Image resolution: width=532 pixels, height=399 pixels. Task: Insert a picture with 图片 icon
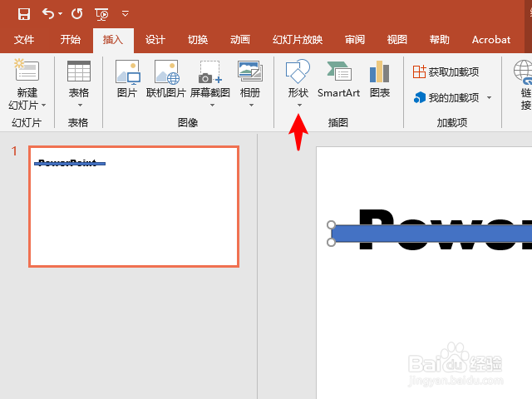tap(127, 72)
